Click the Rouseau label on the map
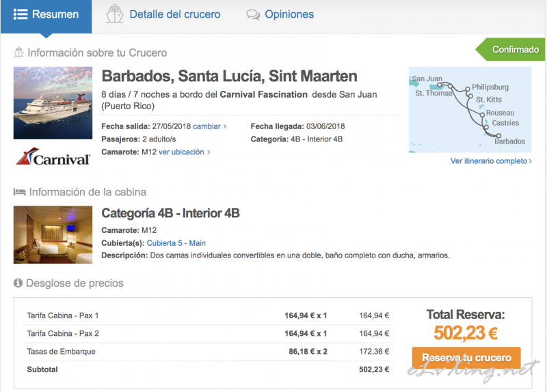 click(x=500, y=113)
